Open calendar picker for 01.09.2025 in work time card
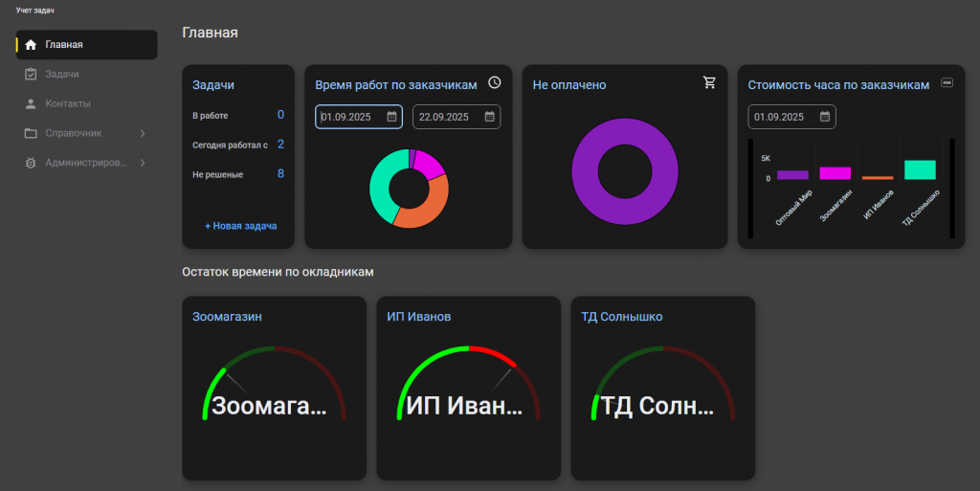 point(391,117)
